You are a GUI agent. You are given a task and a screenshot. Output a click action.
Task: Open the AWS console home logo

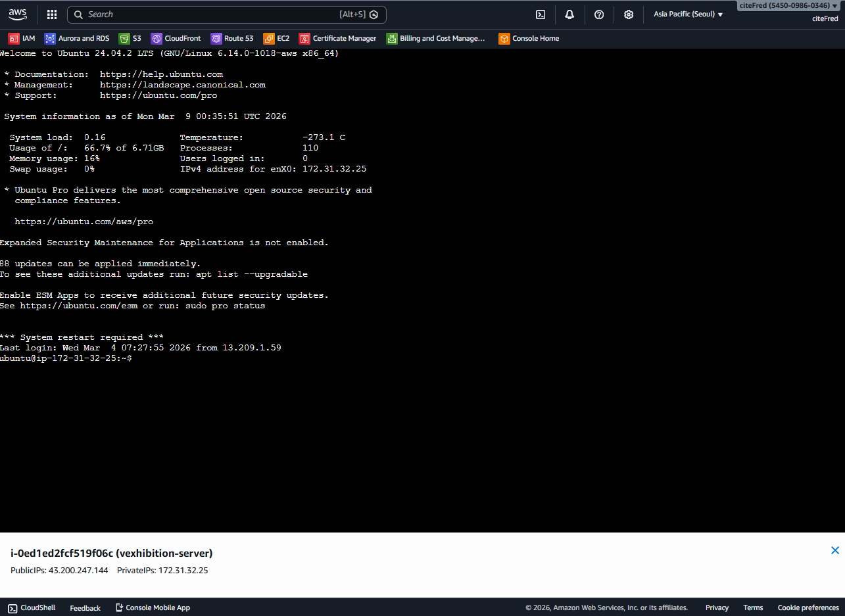(18, 14)
